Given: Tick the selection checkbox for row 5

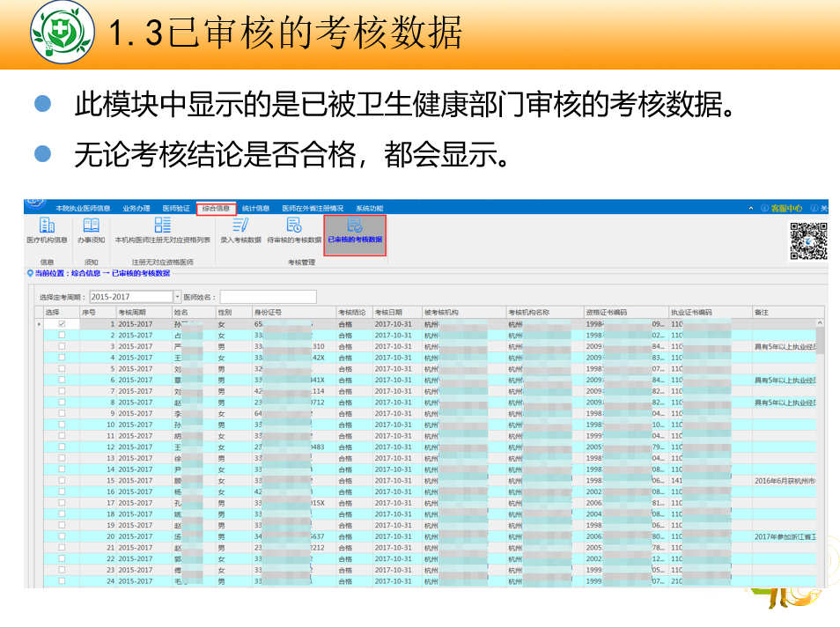Looking at the screenshot, I should pyautogui.click(x=61, y=369).
